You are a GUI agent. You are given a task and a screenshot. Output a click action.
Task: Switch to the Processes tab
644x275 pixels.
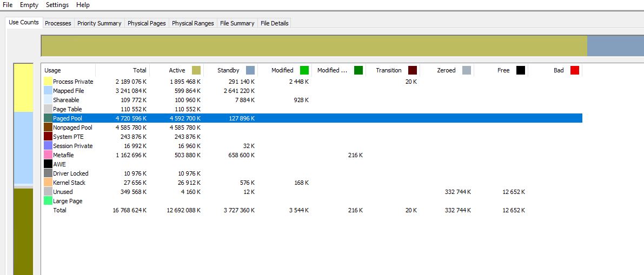[58, 23]
